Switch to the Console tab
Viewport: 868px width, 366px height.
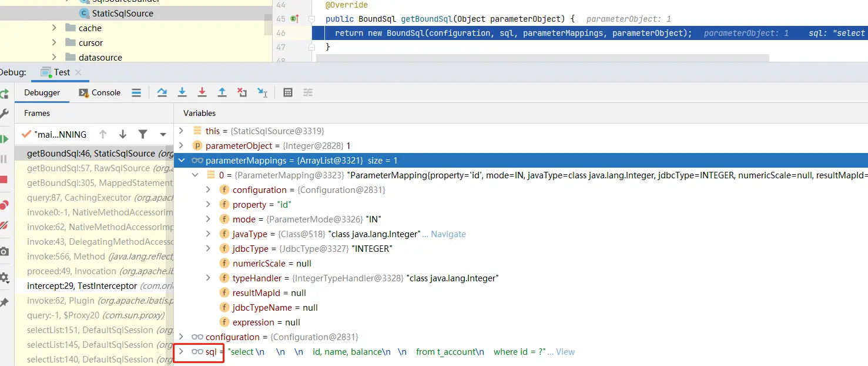point(99,92)
